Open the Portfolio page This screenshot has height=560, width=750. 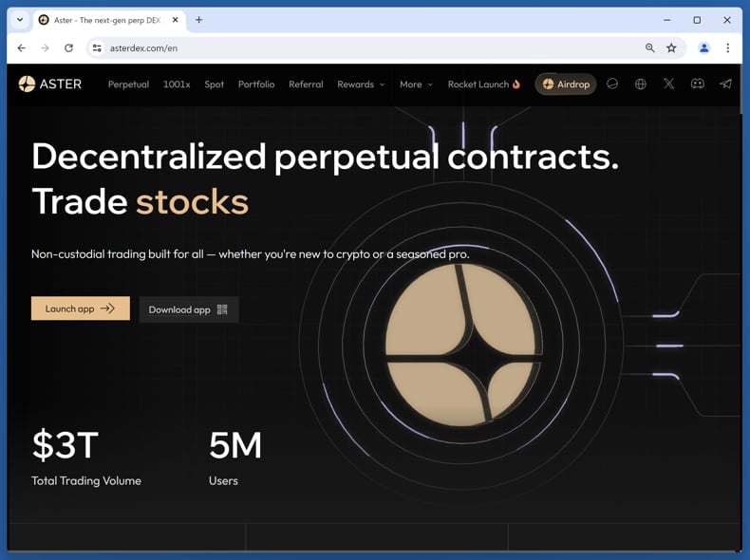click(256, 84)
